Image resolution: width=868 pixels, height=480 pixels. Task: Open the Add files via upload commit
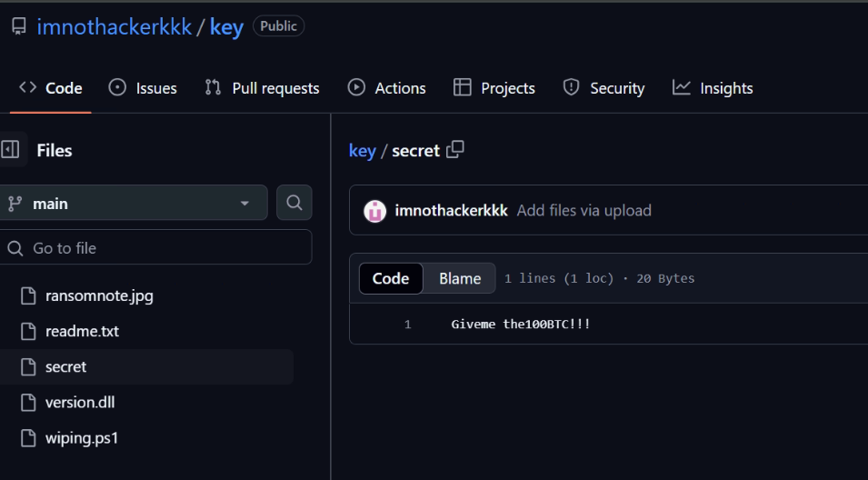pos(584,210)
